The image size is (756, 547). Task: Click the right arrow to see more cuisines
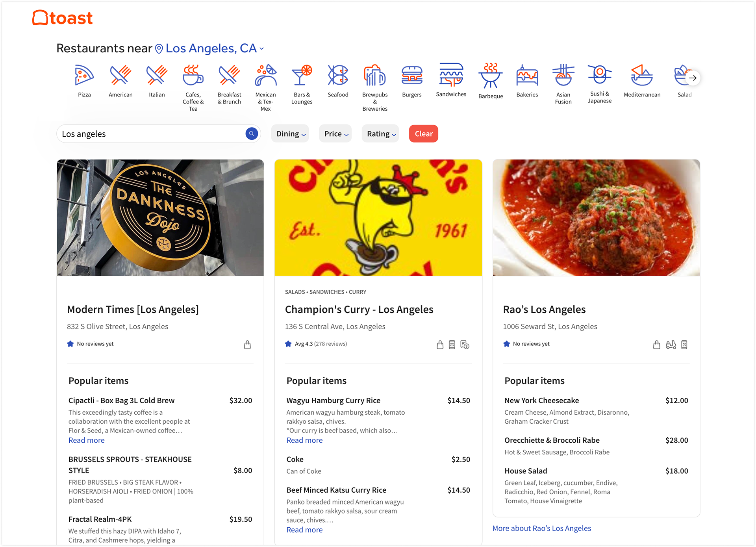click(693, 78)
